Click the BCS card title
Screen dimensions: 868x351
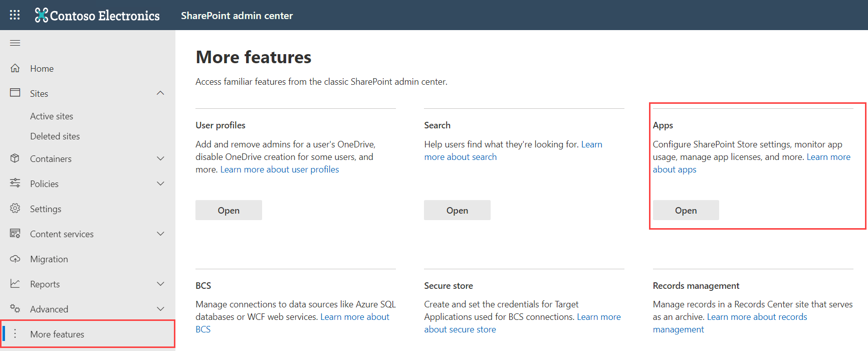203,286
